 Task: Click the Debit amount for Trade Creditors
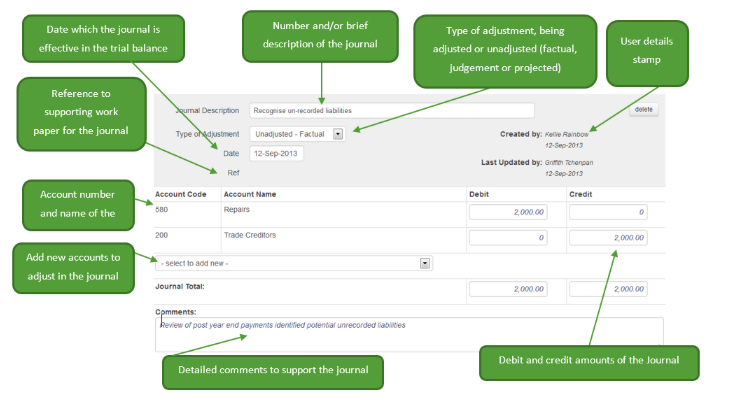coord(508,237)
